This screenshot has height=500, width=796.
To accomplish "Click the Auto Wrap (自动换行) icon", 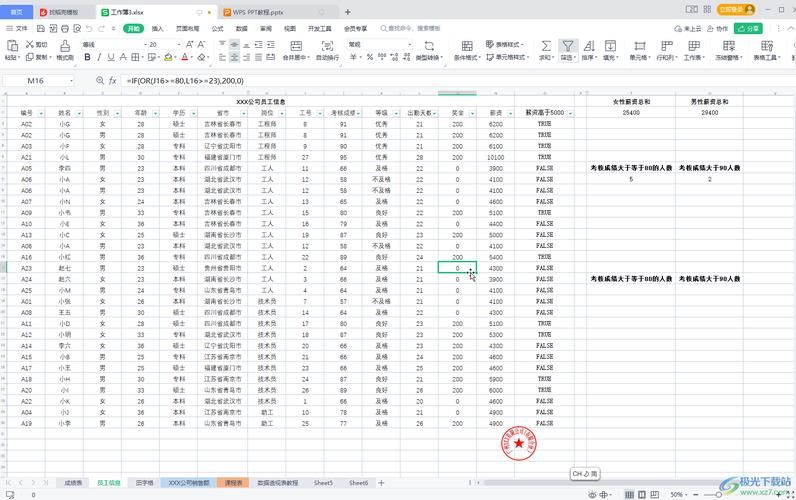I will 327,46.
